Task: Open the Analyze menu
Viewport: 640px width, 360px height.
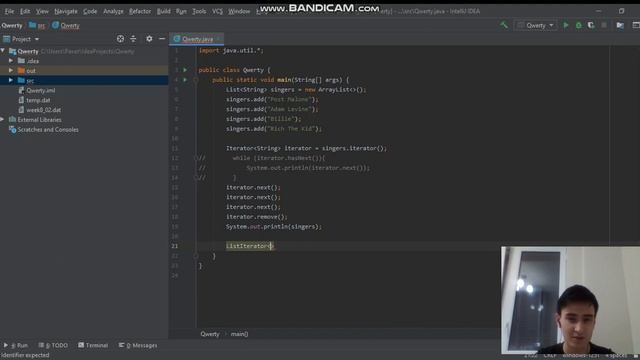Action: point(113,11)
